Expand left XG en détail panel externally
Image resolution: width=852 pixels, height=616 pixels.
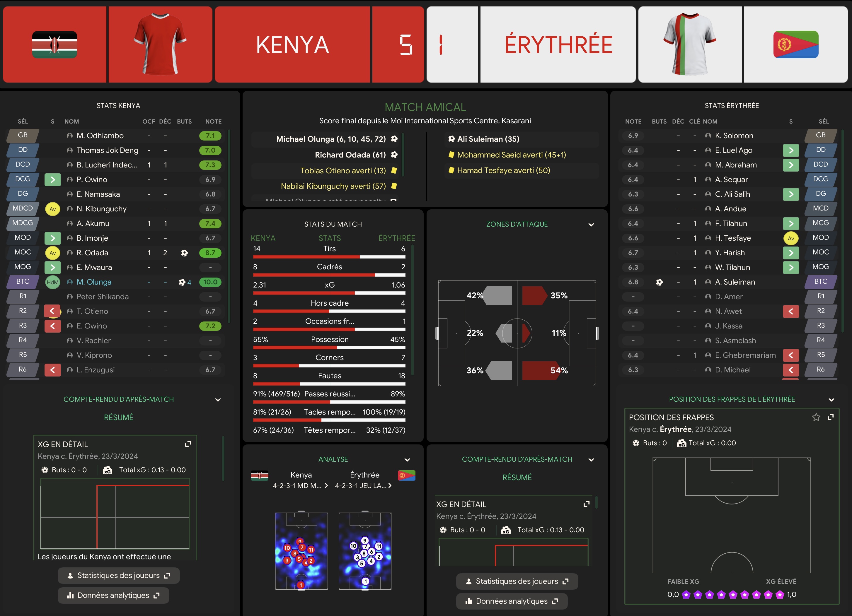(188, 444)
